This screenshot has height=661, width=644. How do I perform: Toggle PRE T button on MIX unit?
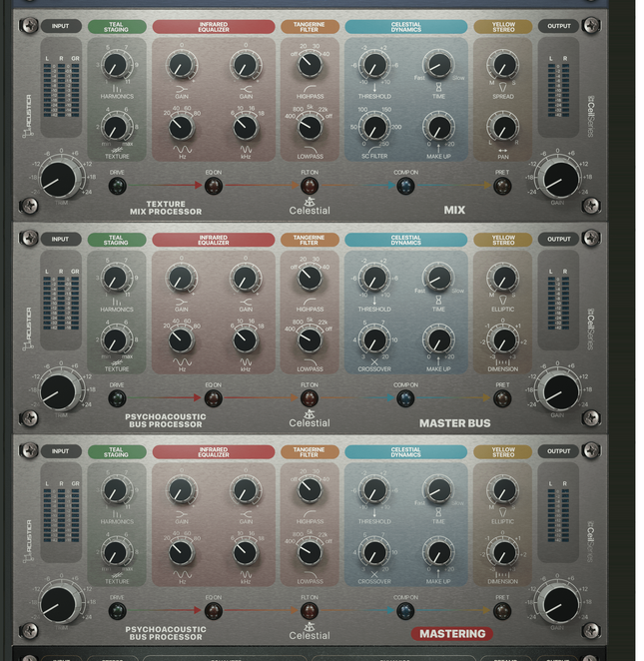tap(502, 186)
